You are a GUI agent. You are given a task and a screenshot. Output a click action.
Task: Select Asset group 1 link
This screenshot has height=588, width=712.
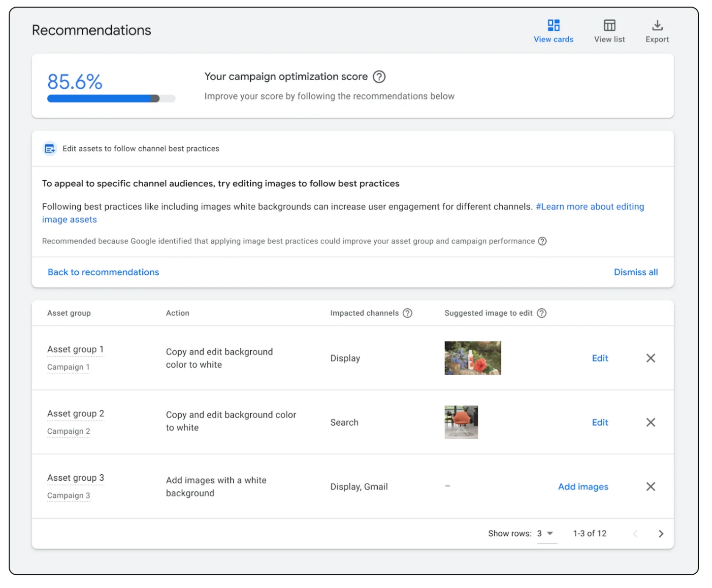[75, 349]
